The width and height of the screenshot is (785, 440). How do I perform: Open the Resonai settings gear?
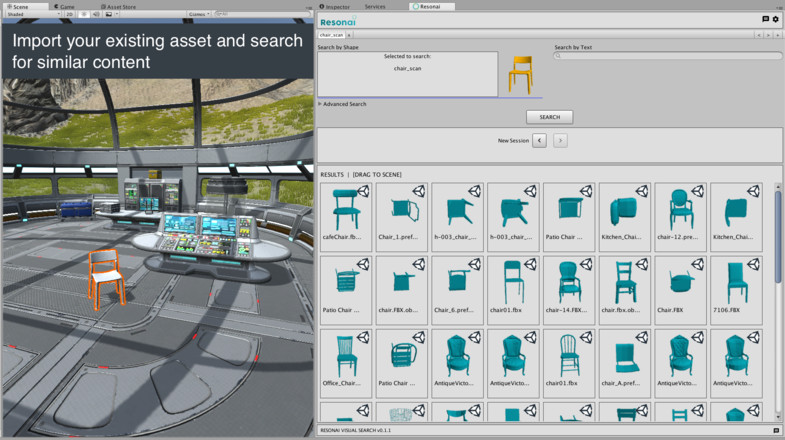(775, 19)
